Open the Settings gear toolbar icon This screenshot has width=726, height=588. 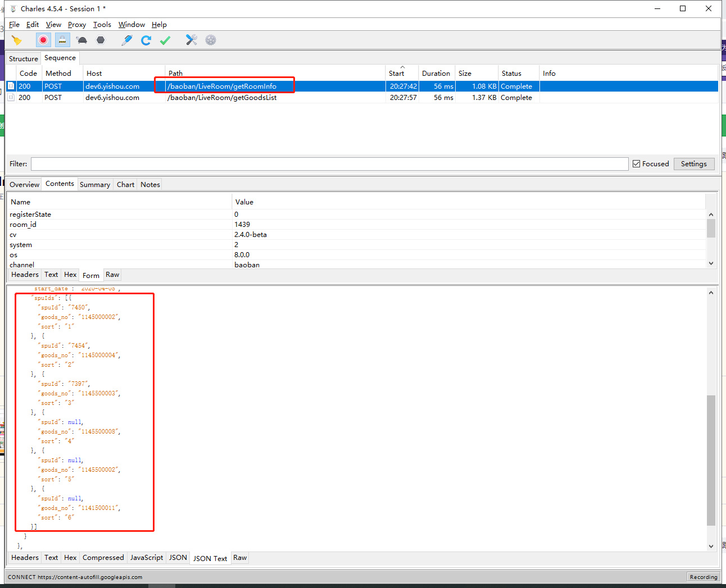pyautogui.click(x=211, y=40)
